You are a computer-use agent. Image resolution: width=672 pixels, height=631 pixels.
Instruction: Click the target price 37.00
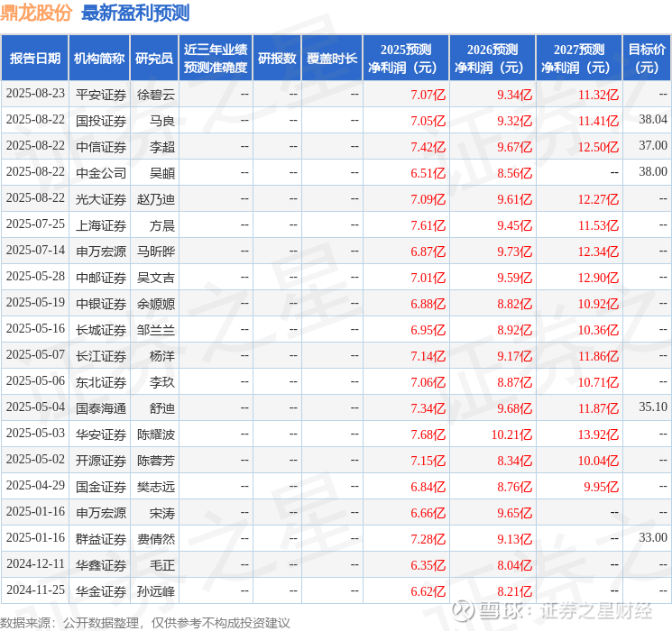tap(653, 146)
